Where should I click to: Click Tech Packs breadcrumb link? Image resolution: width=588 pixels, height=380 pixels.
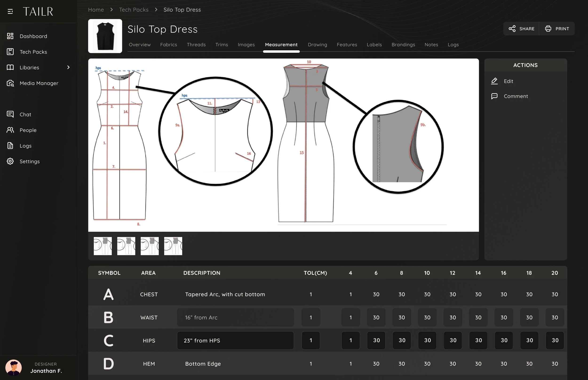click(x=134, y=10)
